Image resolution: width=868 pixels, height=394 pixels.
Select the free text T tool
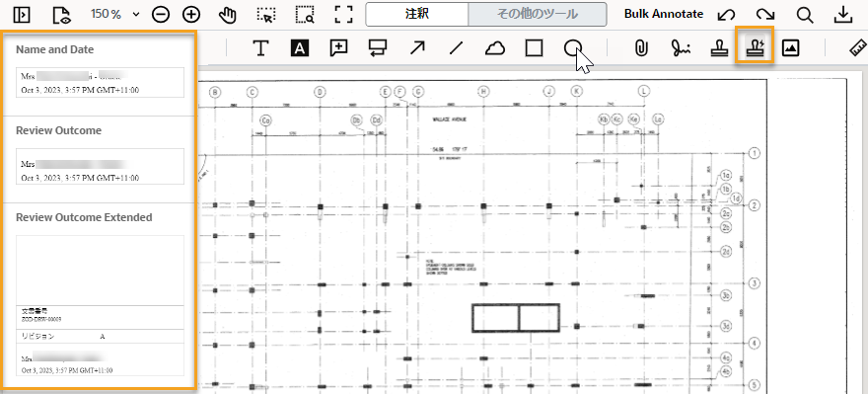[260, 48]
